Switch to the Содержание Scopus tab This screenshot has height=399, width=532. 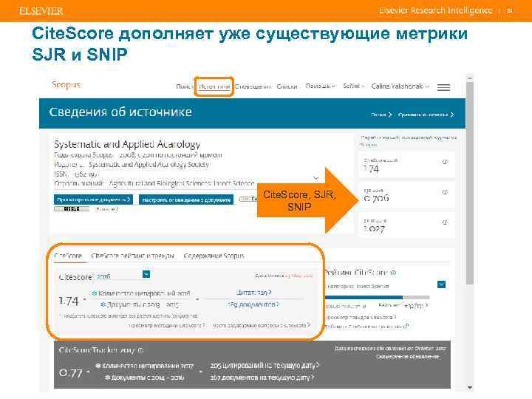[214, 256]
